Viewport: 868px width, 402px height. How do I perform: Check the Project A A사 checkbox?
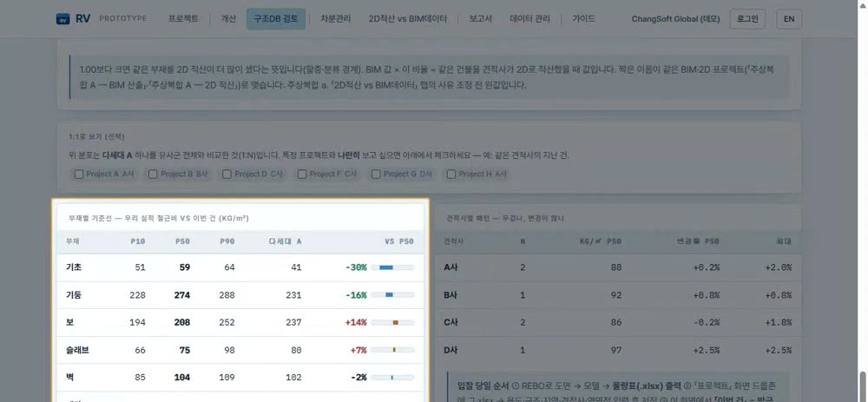click(79, 174)
